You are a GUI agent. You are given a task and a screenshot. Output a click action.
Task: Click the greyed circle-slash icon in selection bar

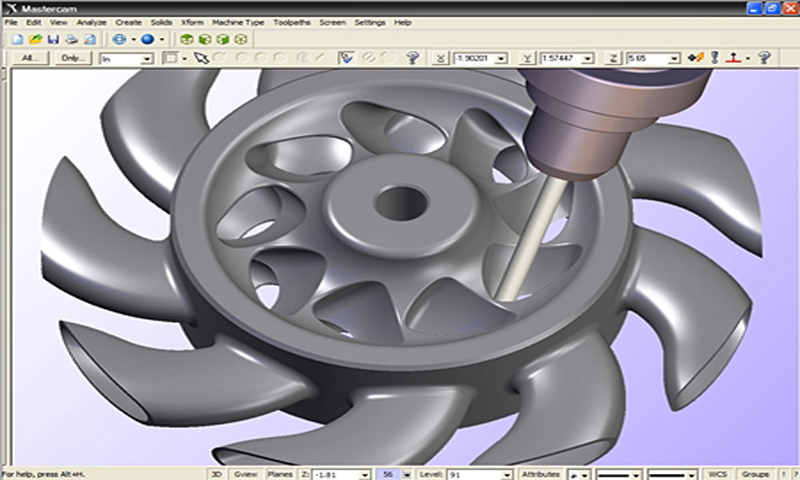[x=368, y=58]
